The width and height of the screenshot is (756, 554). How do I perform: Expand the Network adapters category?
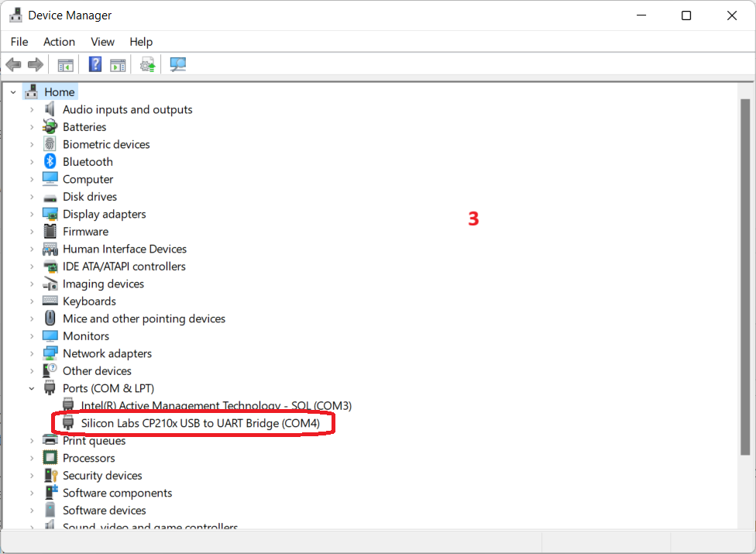32,353
